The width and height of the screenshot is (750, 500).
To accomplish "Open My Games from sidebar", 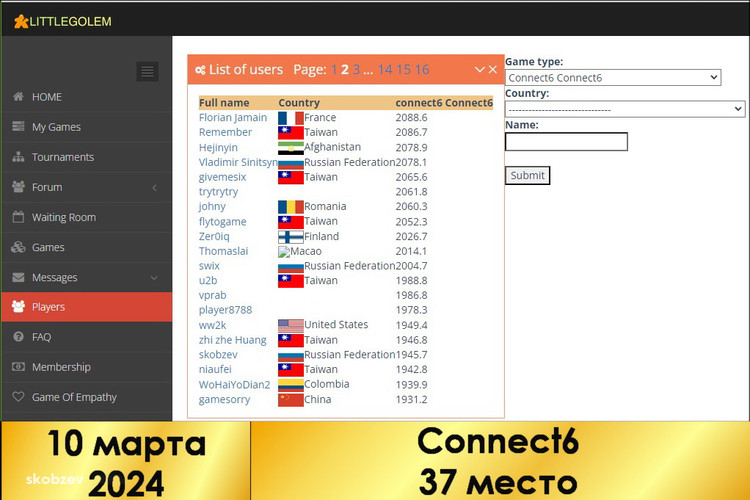I will 56,127.
